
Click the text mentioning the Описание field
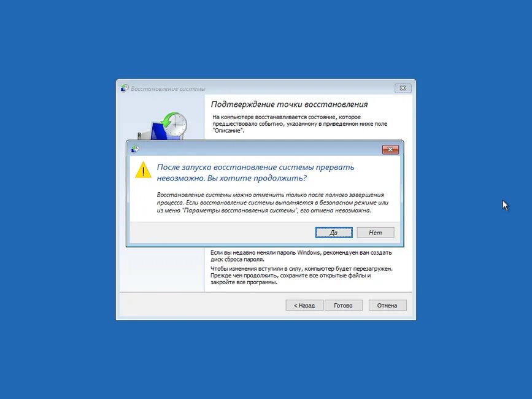tap(299, 123)
